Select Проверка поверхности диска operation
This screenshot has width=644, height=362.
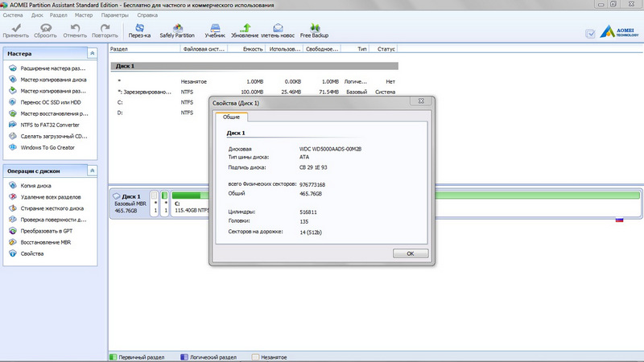53,220
